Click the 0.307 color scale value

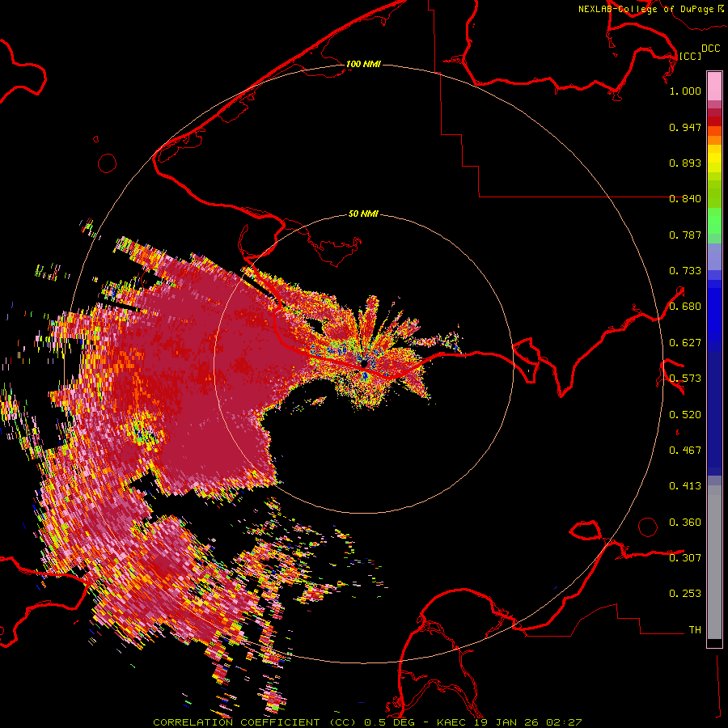click(x=685, y=558)
